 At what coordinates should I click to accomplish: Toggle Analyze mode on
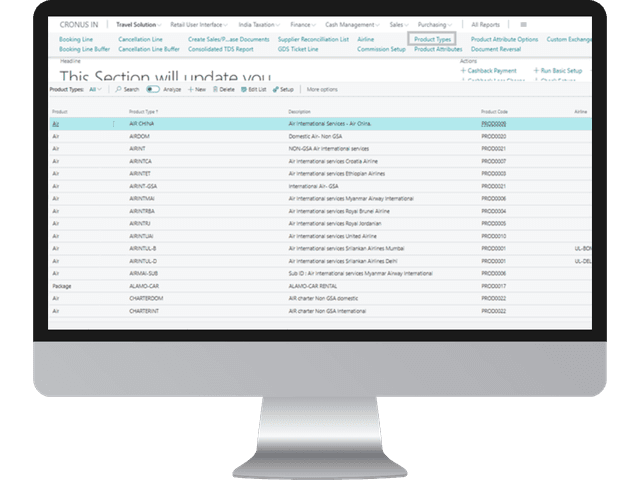tap(153, 89)
